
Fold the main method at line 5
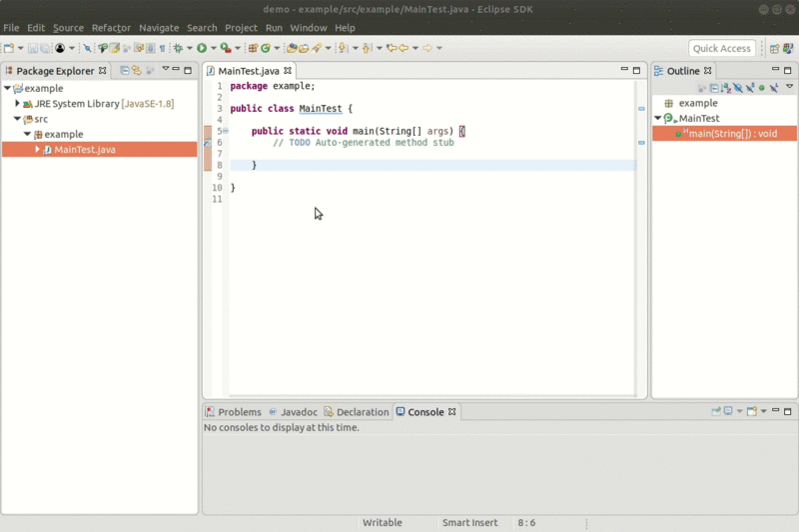click(226, 131)
